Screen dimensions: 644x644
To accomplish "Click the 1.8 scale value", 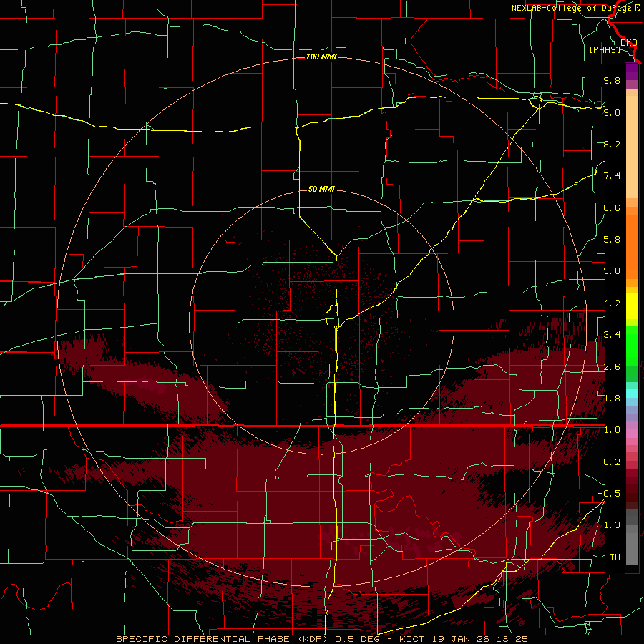I will tap(612, 399).
